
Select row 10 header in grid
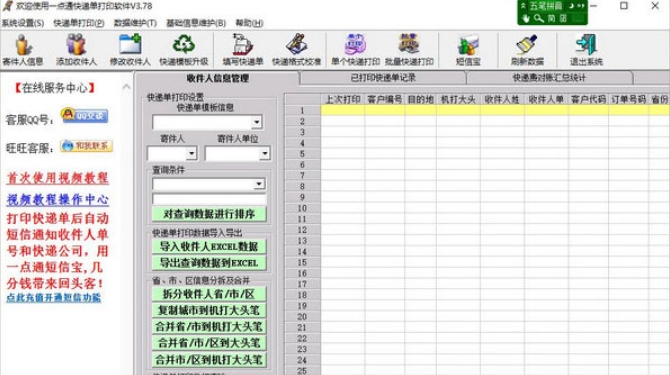click(x=302, y=208)
